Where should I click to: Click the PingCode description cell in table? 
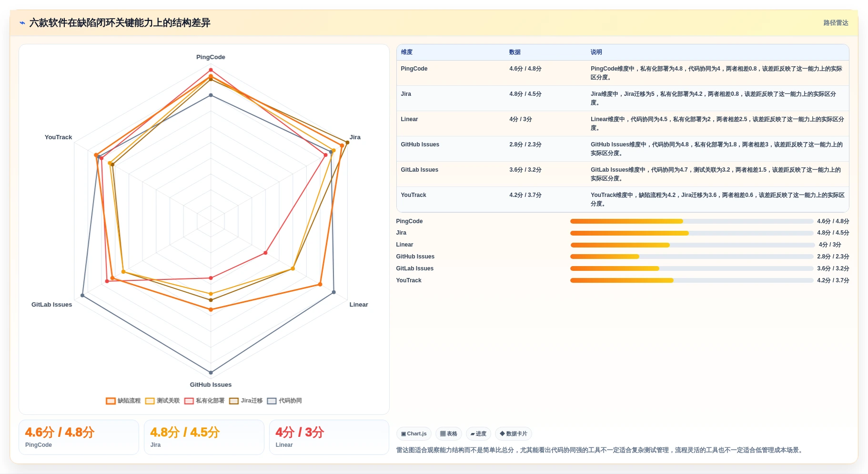[x=717, y=73]
